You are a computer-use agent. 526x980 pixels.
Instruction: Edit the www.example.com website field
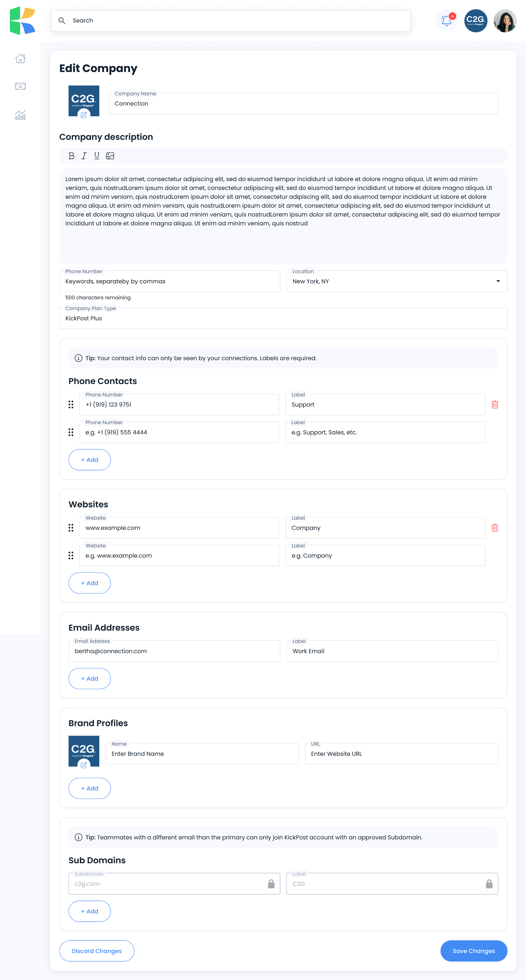tap(179, 528)
